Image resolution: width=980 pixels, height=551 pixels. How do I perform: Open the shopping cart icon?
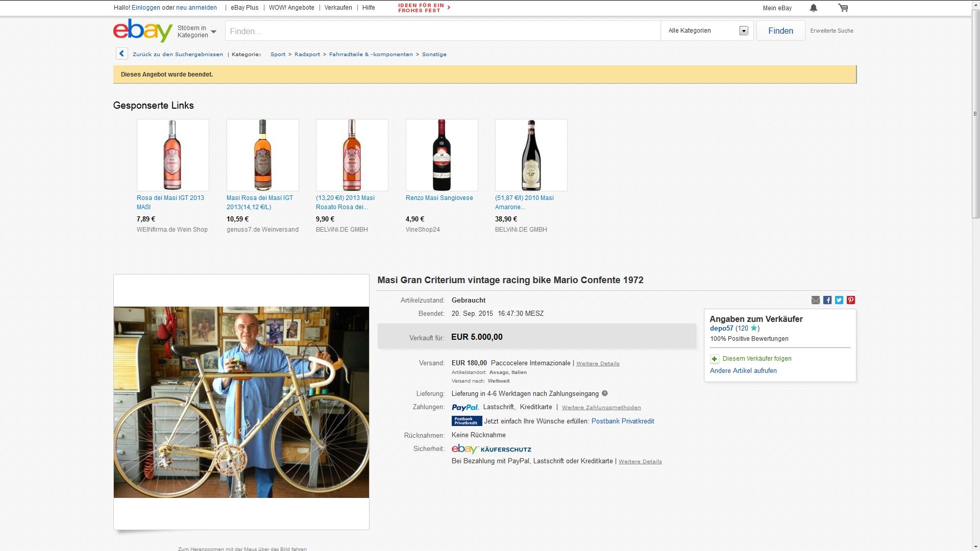(x=843, y=8)
